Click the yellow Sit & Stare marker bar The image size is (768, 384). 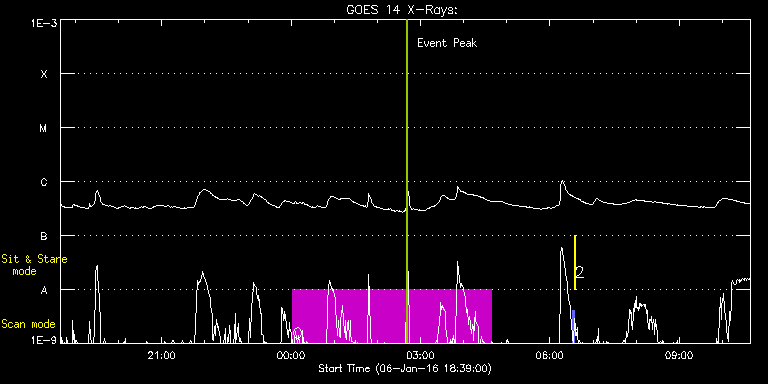pyautogui.click(x=575, y=263)
